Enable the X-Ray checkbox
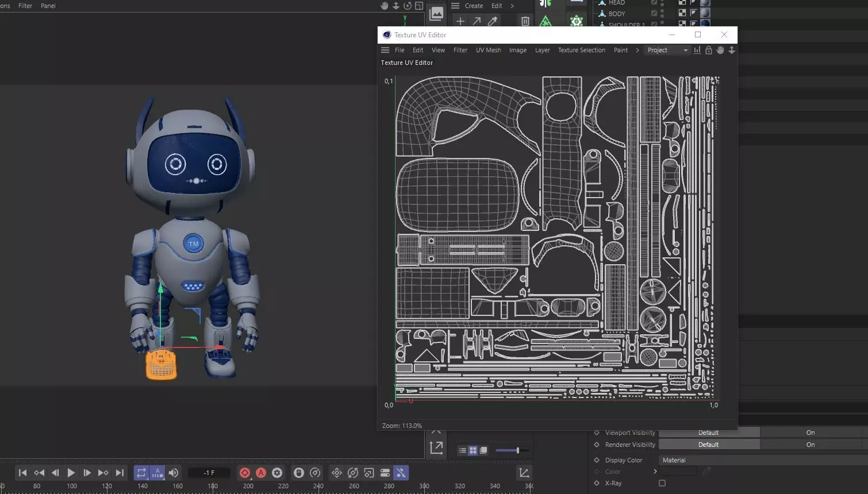 662,483
